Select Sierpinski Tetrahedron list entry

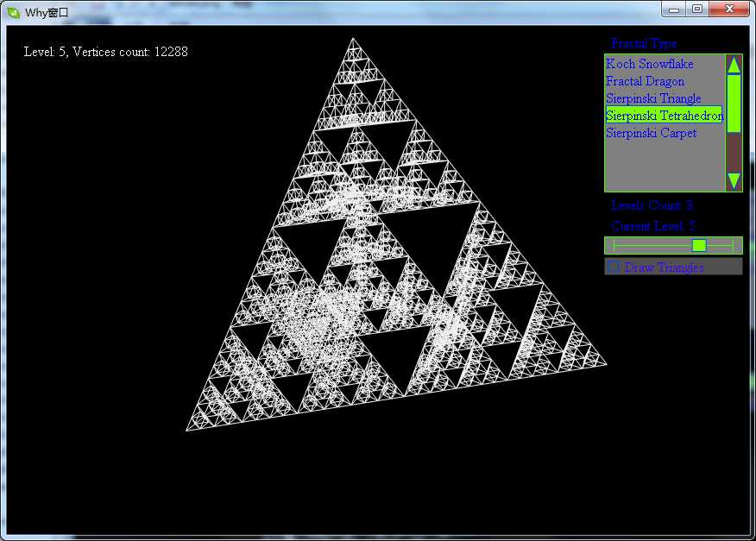click(665, 116)
